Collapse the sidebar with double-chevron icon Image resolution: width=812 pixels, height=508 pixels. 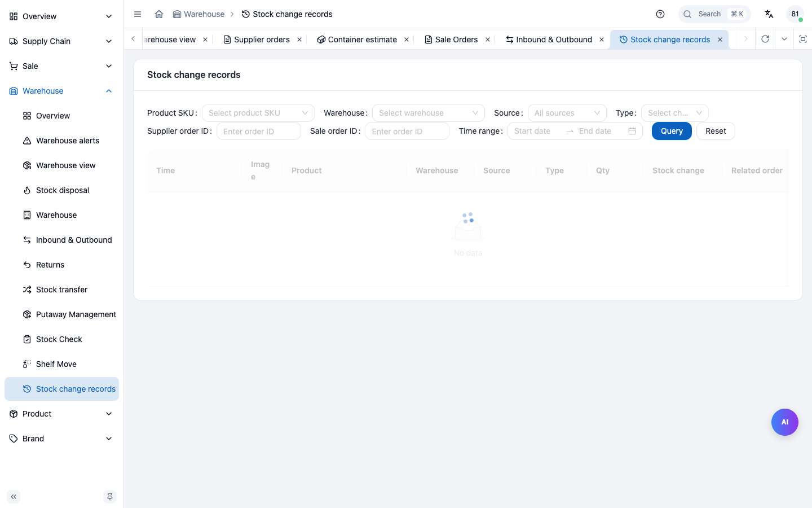pyautogui.click(x=14, y=497)
